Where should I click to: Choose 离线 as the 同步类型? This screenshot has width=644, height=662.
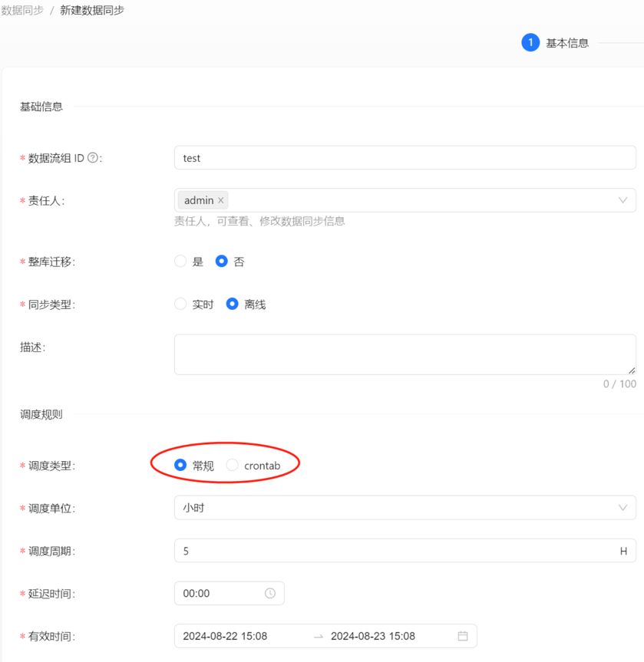point(233,305)
